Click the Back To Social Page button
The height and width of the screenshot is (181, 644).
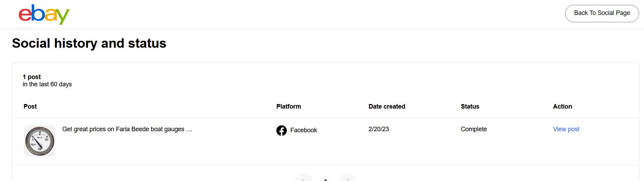coord(602,13)
